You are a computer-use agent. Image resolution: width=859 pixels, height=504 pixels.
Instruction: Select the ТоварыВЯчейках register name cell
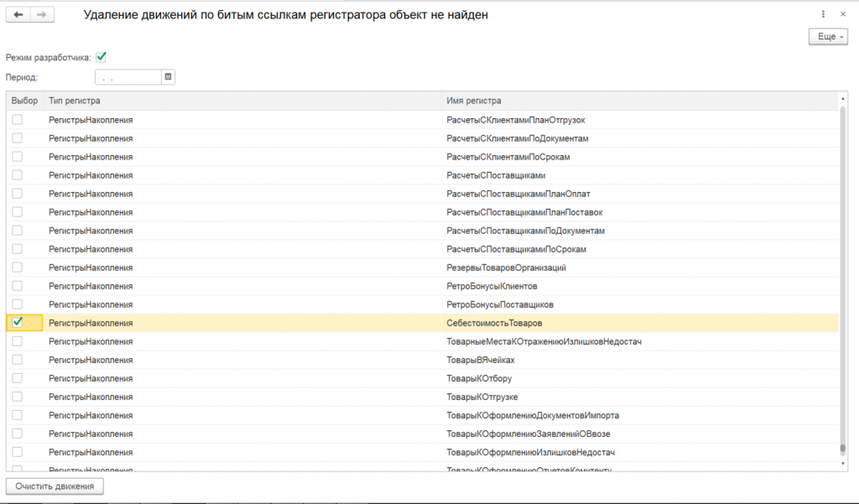481,360
